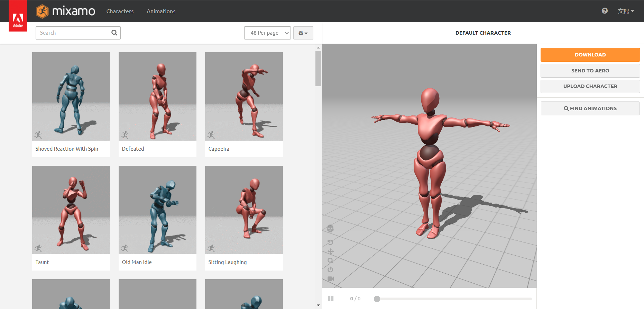
Task: Click the running-man icon on the Taunt card
Action: pyautogui.click(x=38, y=248)
